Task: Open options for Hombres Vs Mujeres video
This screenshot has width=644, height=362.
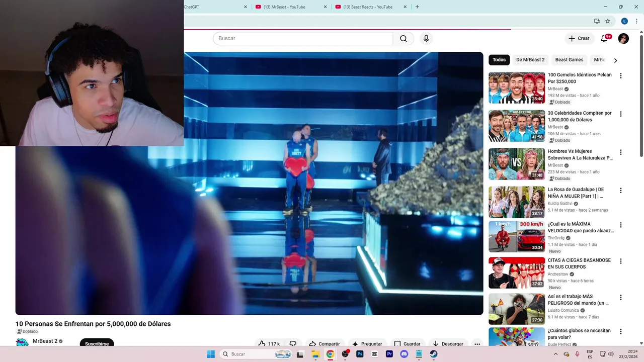Action: pos(620,152)
